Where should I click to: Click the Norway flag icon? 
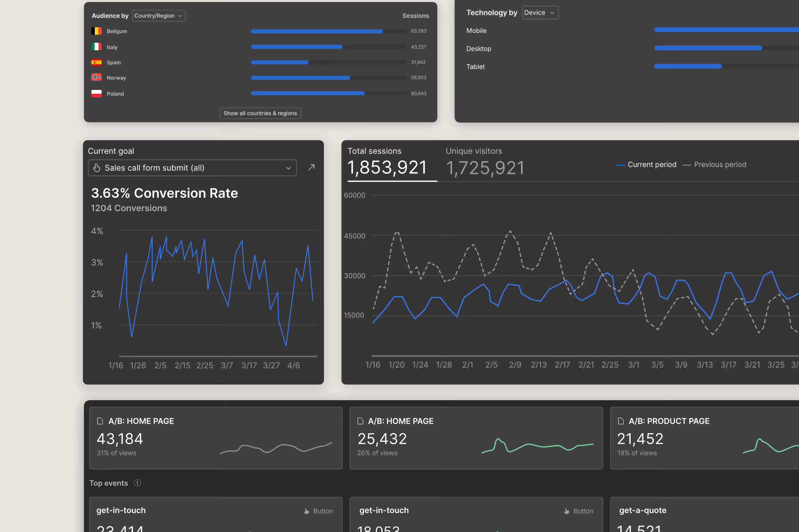[x=97, y=77]
